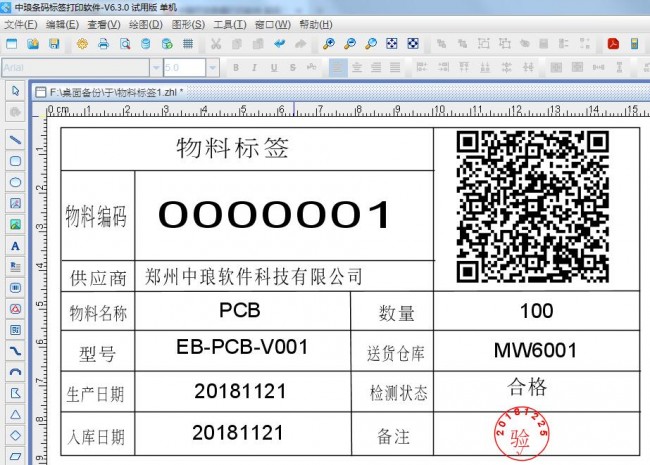
Task: Set center text alignment
Action: [357, 67]
